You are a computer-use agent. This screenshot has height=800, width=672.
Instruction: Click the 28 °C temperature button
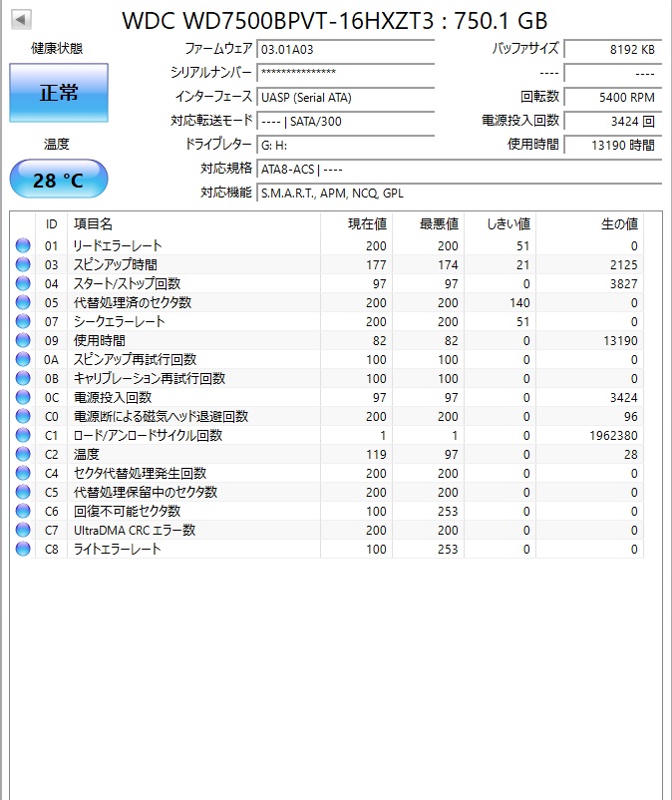point(59,180)
